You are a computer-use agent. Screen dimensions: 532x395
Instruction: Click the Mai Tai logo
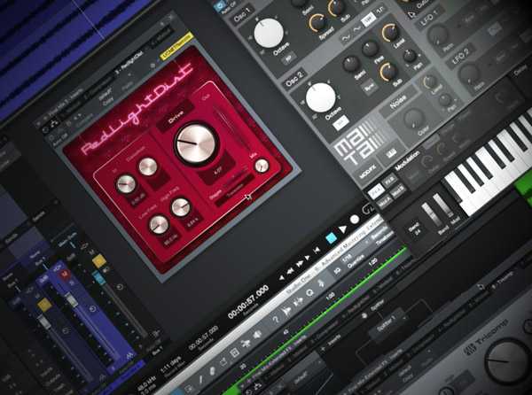(x=348, y=147)
